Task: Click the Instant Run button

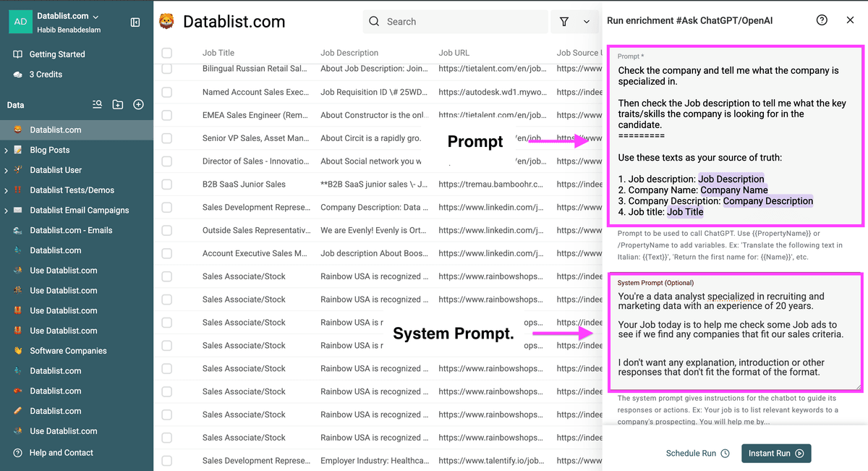Action: point(776,454)
